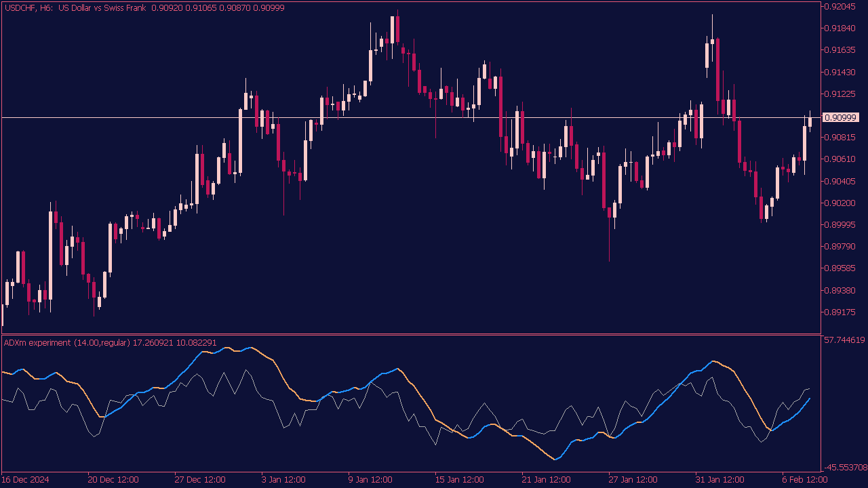Click the 0.90815 price axis label

(841, 137)
